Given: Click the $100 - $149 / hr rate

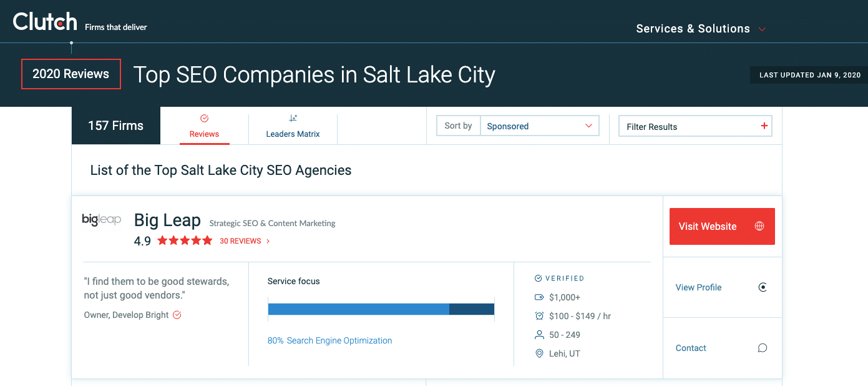Looking at the screenshot, I should click(580, 316).
